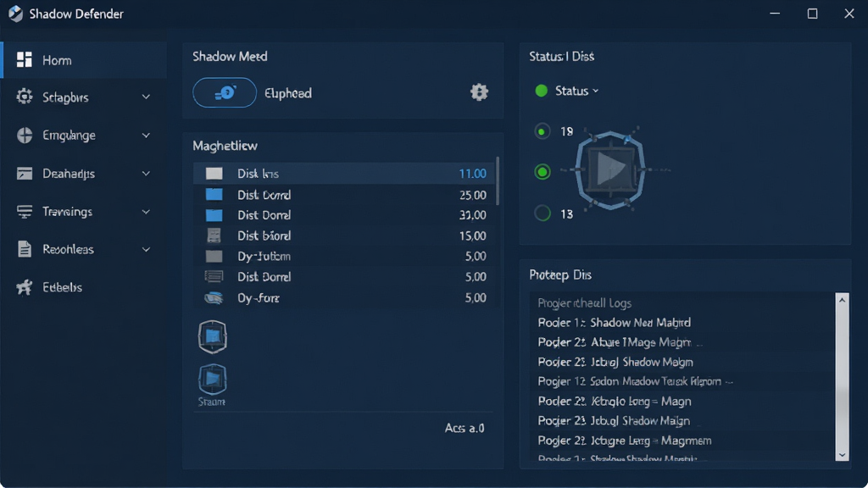Click the upper shield folder icon
The width and height of the screenshot is (868, 488).
pyautogui.click(x=213, y=336)
